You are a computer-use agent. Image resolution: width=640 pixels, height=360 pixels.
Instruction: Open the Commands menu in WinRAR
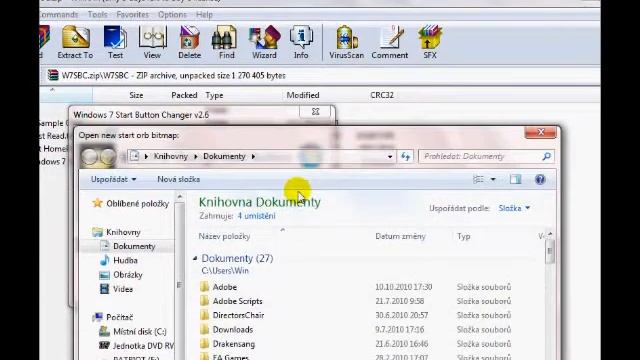coord(59,15)
